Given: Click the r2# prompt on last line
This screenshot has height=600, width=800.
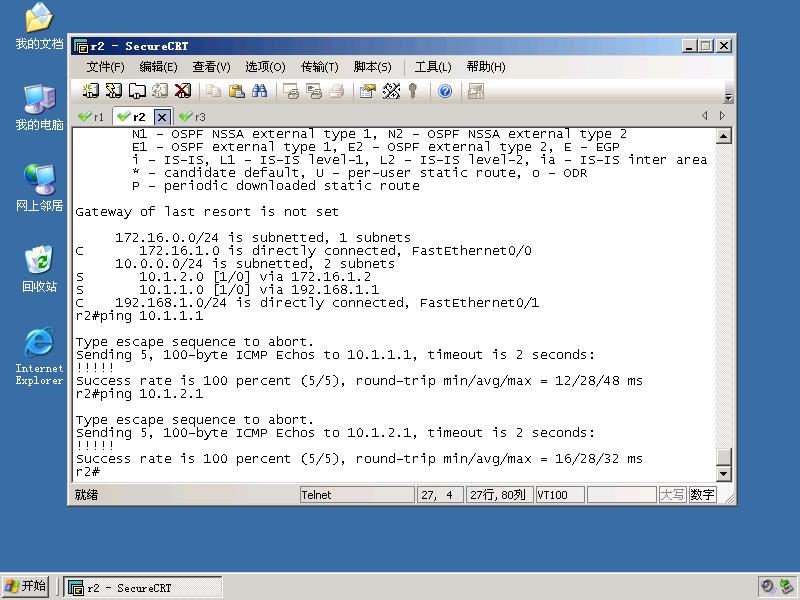Looking at the screenshot, I should [x=88, y=472].
